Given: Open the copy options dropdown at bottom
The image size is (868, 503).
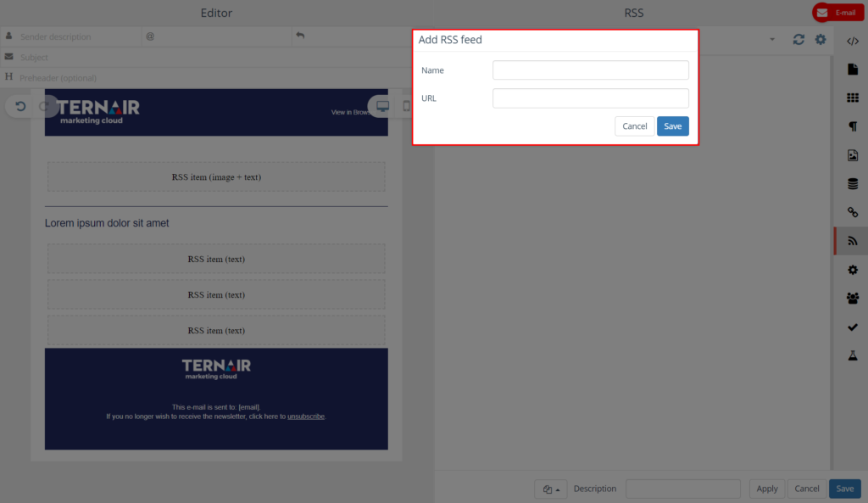Looking at the screenshot, I should pos(551,489).
